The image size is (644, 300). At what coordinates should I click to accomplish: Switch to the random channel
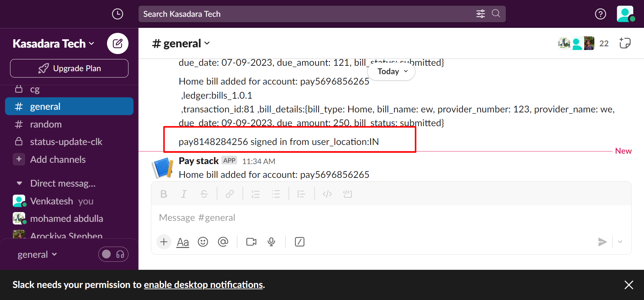click(x=46, y=124)
